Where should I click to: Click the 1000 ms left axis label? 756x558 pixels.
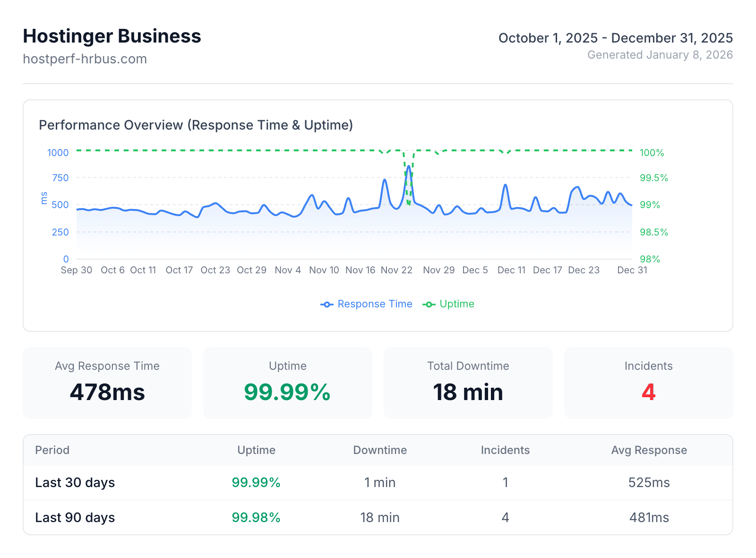(58, 153)
